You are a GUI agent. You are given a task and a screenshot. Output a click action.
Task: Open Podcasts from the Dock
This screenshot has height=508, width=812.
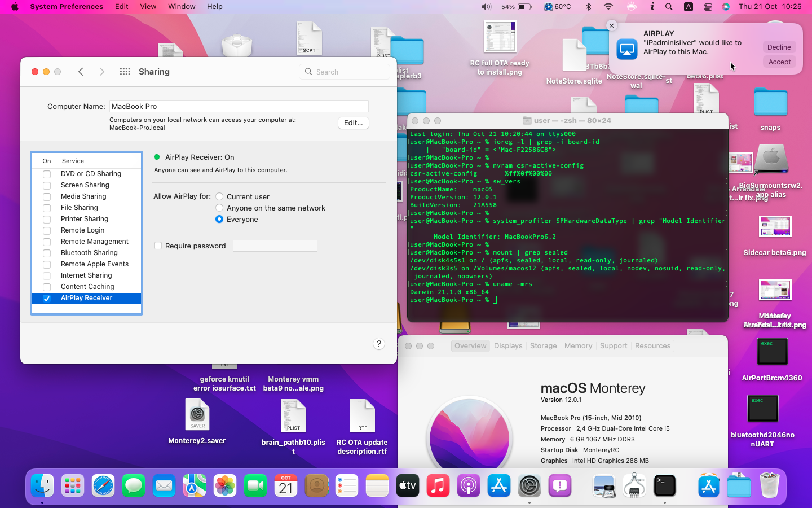(x=469, y=485)
